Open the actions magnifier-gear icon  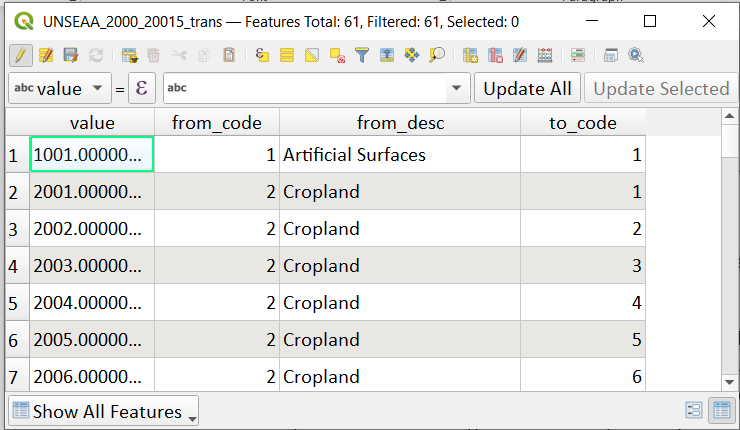636,55
